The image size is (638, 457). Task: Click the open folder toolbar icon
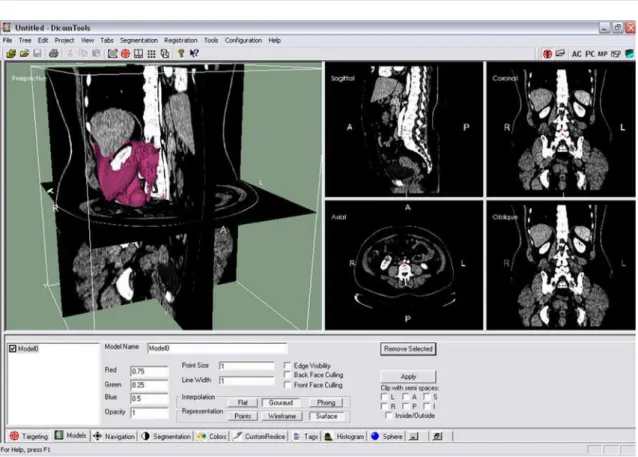click(24, 53)
